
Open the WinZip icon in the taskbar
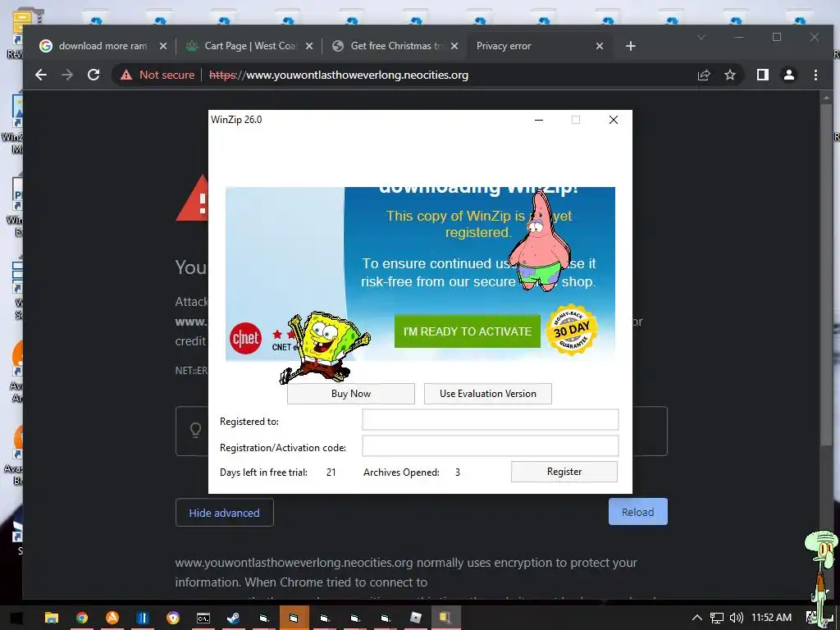click(445, 618)
